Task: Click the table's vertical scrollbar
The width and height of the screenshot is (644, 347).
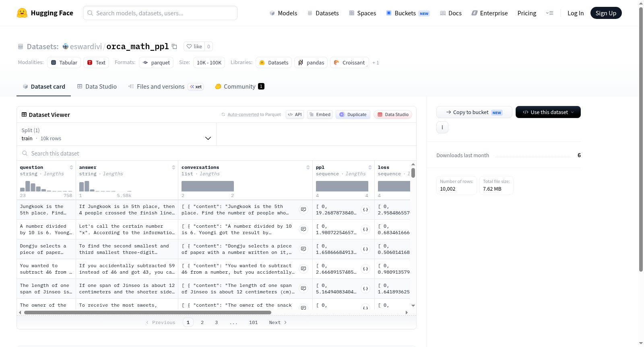Action: pos(413,173)
